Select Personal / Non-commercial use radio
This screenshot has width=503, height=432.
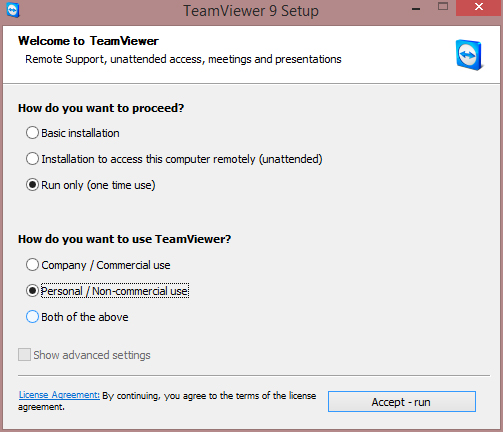pyautogui.click(x=32, y=291)
